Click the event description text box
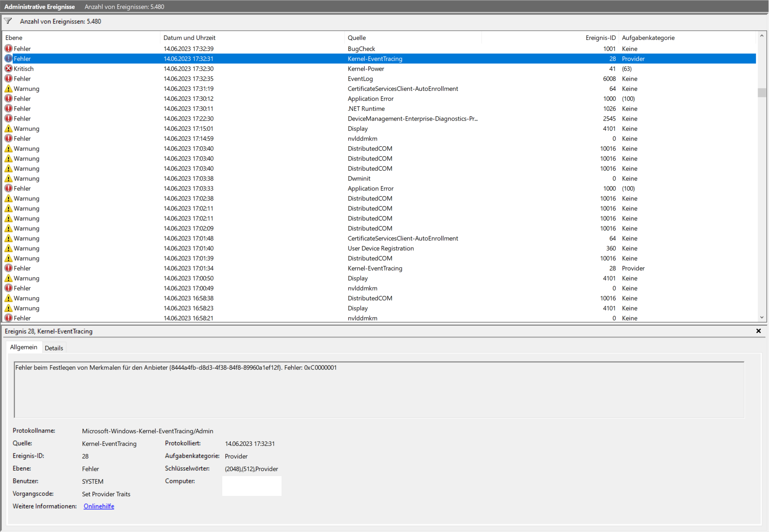The height and width of the screenshot is (532, 769). 379,390
